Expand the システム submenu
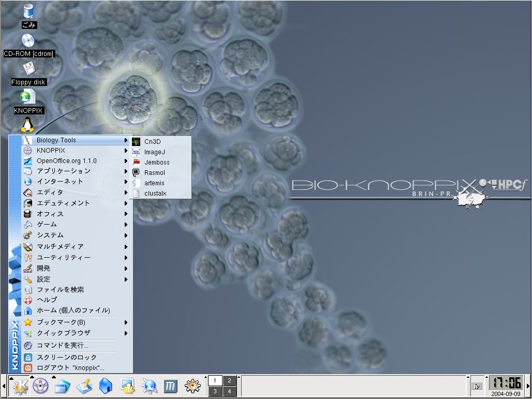The width and height of the screenshot is (532, 399). click(x=77, y=235)
